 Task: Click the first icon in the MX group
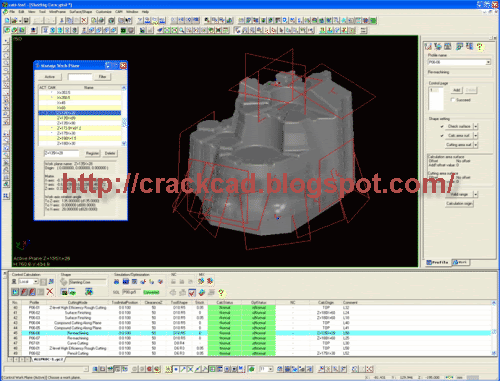point(201,281)
